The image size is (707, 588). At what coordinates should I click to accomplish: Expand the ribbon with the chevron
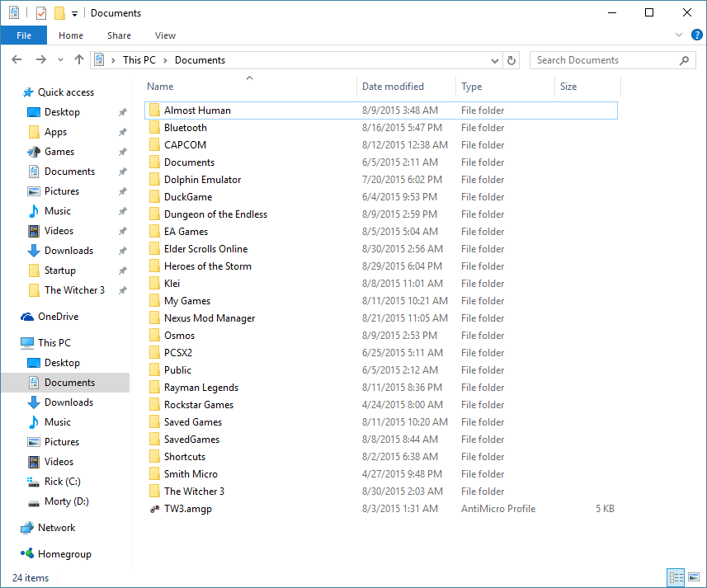coord(679,35)
